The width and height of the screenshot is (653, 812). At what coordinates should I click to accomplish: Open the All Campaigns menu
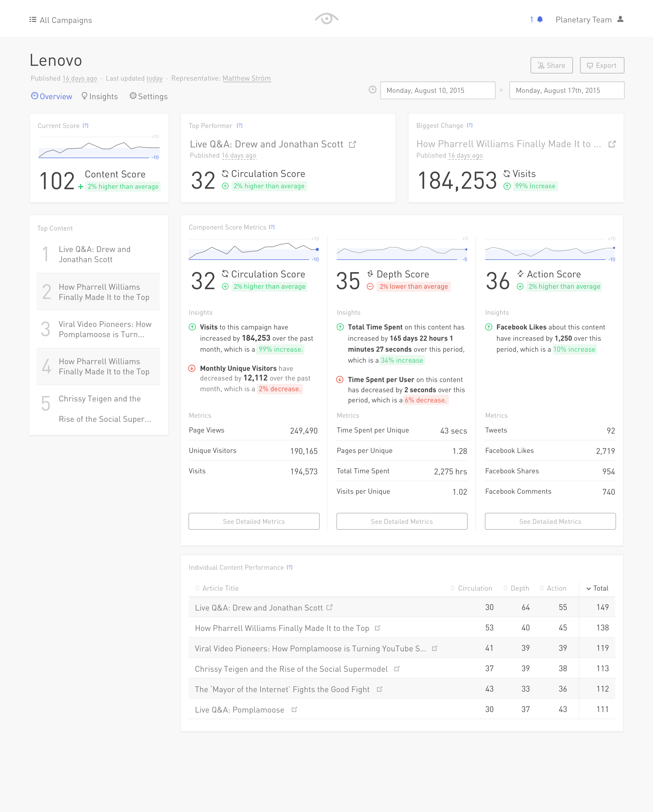(x=61, y=20)
